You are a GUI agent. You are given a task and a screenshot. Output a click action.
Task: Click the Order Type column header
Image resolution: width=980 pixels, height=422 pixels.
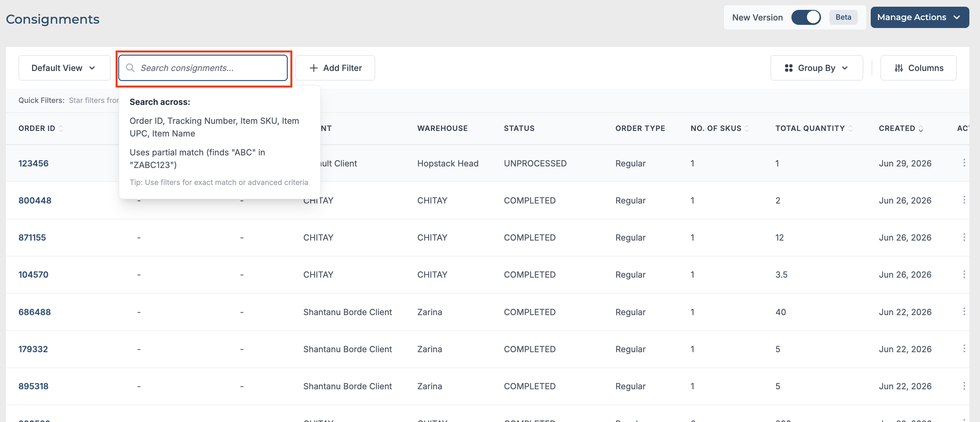pyautogui.click(x=640, y=129)
